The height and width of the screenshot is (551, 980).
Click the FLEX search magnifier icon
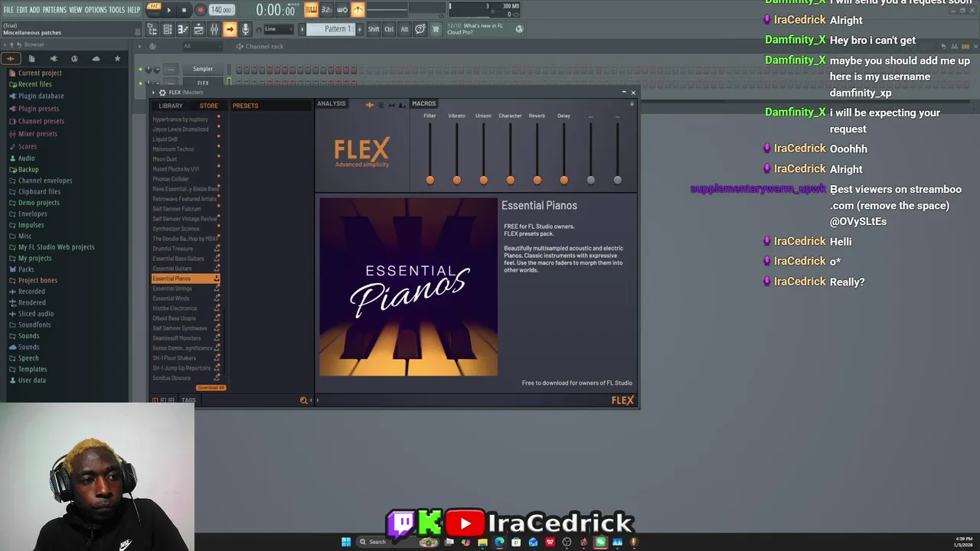coord(303,400)
